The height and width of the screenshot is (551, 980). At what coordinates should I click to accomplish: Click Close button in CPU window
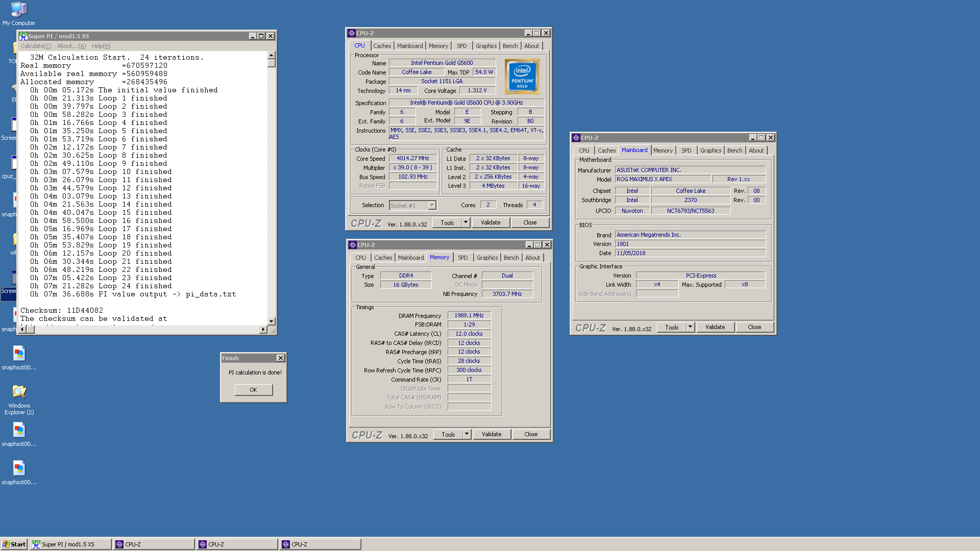pos(530,222)
